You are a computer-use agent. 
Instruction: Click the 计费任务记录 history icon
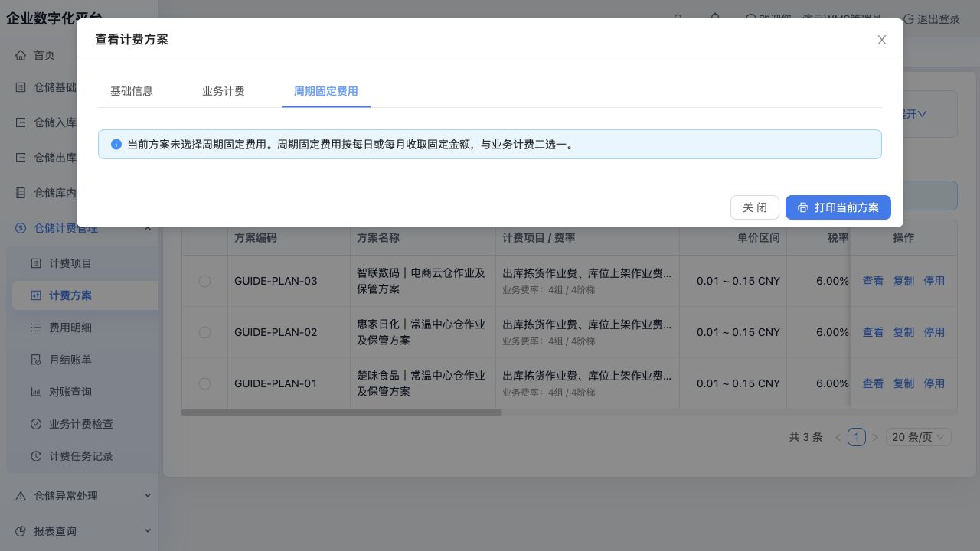tap(36, 456)
